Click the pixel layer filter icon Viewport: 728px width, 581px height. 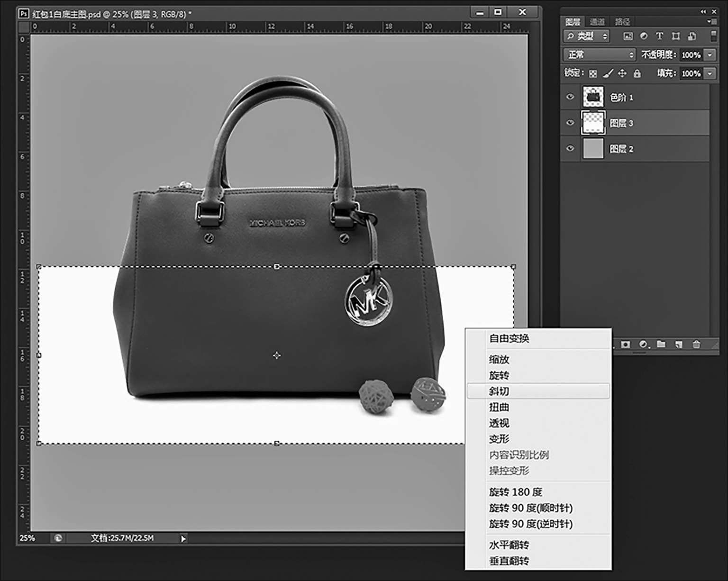[628, 36]
